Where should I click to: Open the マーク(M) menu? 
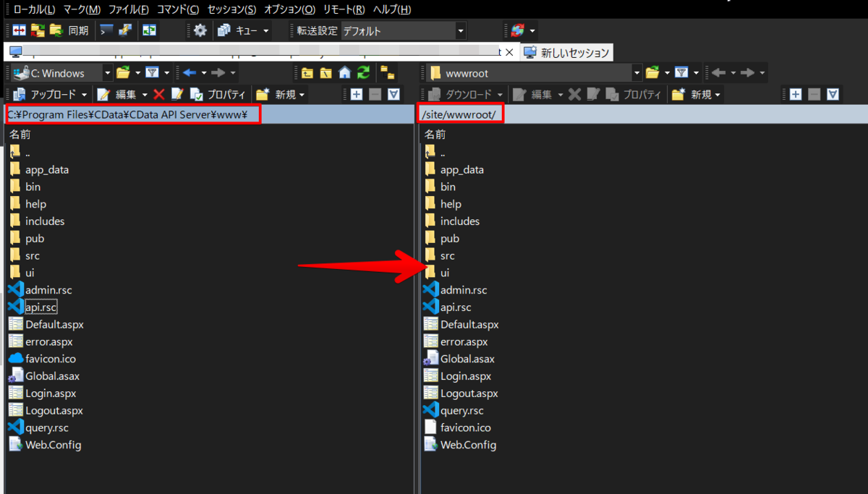(82, 9)
